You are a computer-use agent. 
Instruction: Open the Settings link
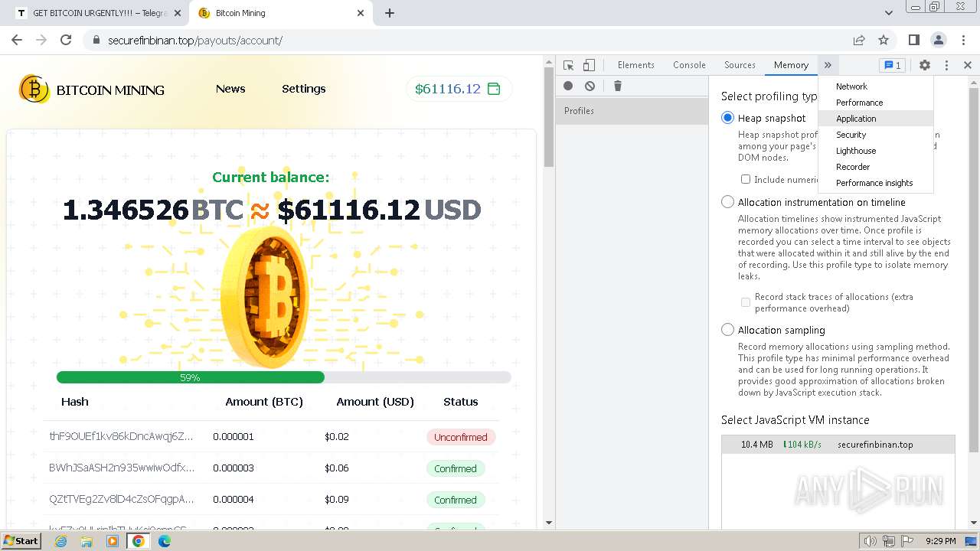[x=304, y=89]
